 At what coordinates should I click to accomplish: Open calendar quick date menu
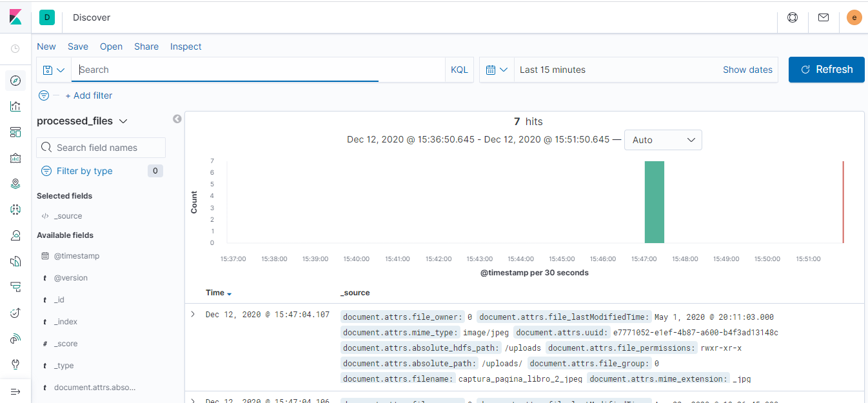[497, 70]
